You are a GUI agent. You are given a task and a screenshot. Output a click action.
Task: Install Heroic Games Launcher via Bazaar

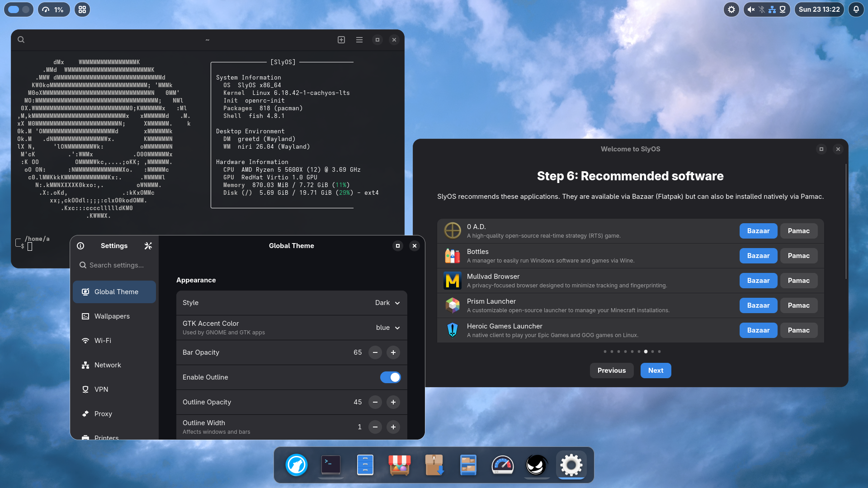(x=758, y=330)
